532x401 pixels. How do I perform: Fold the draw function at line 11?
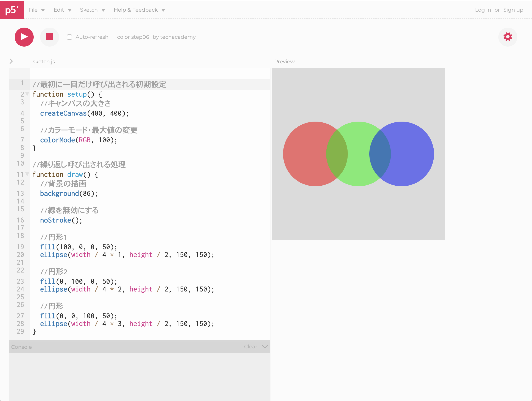click(x=27, y=174)
